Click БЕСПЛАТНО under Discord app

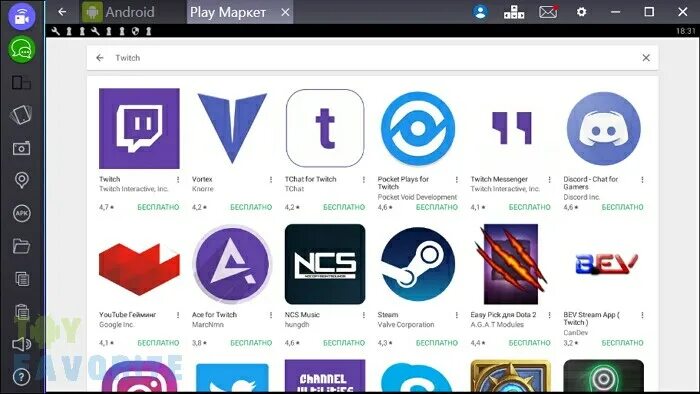click(x=623, y=207)
